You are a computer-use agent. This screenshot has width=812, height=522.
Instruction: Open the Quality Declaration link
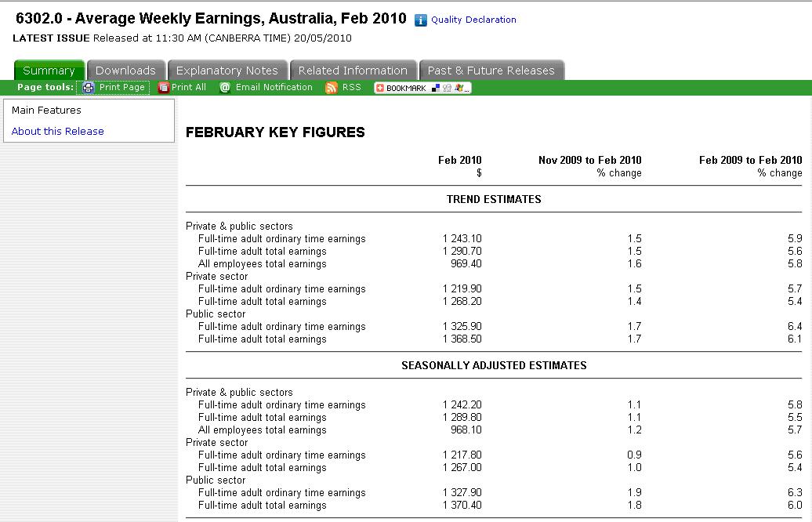click(x=473, y=20)
